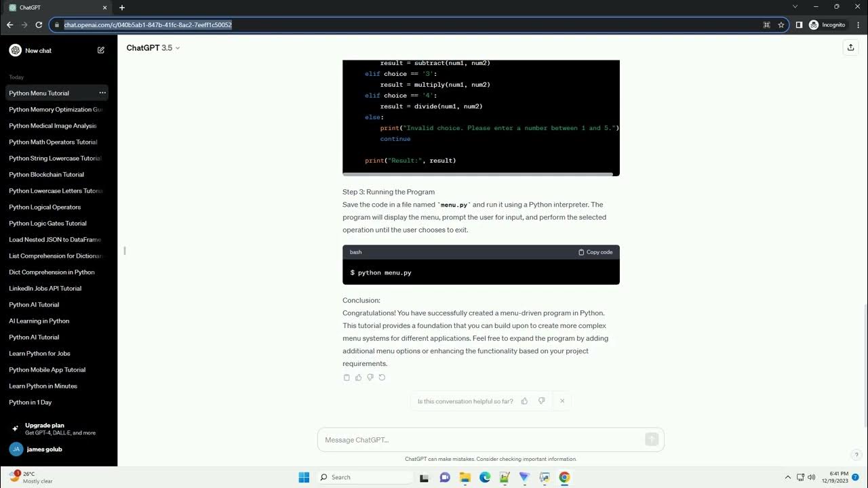This screenshot has height=488, width=868.
Task: Open List Comprehension for Dictionary chat
Action: coord(57,256)
